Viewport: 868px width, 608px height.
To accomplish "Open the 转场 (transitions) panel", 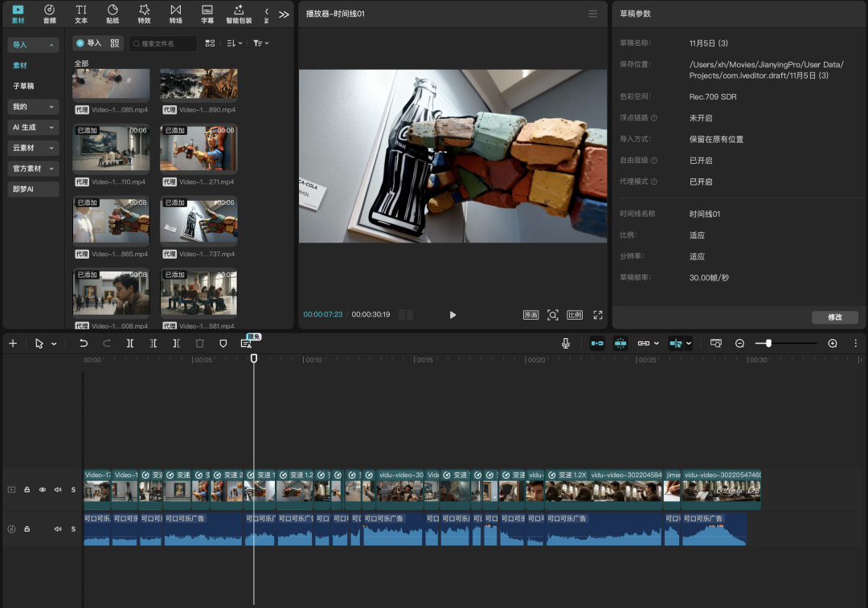I will tap(175, 14).
